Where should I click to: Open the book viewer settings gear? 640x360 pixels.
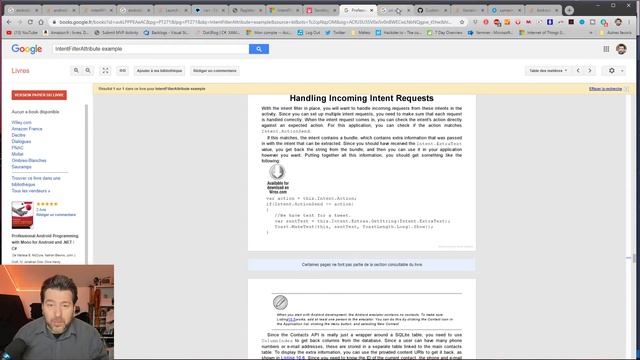tap(611, 71)
